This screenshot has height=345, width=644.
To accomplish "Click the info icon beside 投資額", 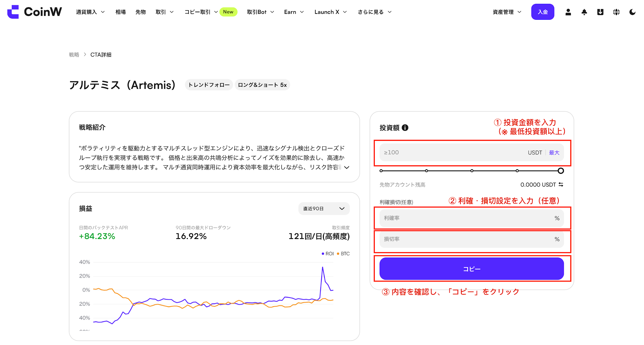I will coord(405,128).
